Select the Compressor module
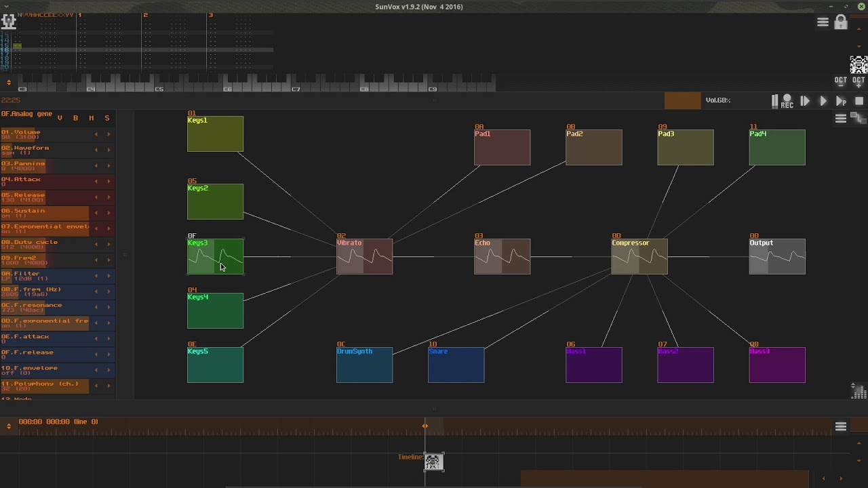The width and height of the screenshot is (868, 488). click(639, 256)
